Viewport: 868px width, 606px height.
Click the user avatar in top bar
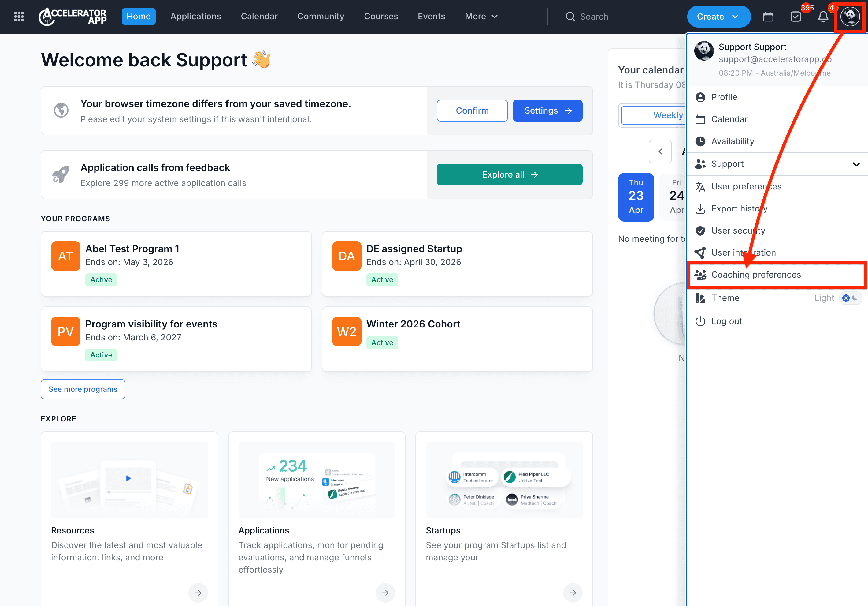(x=850, y=16)
